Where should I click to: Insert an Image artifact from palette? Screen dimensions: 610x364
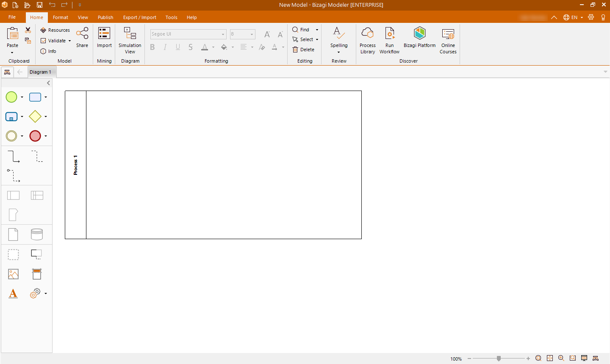tap(14, 274)
